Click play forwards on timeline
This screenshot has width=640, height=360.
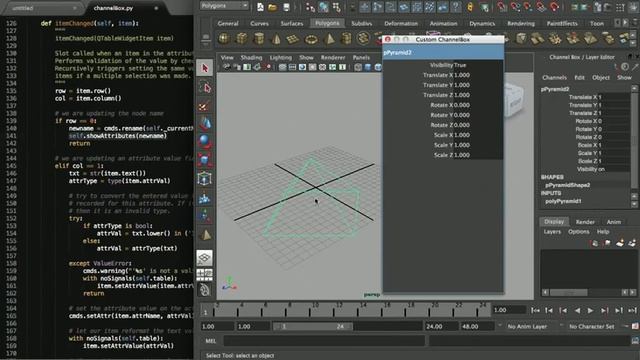[x=591, y=311]
